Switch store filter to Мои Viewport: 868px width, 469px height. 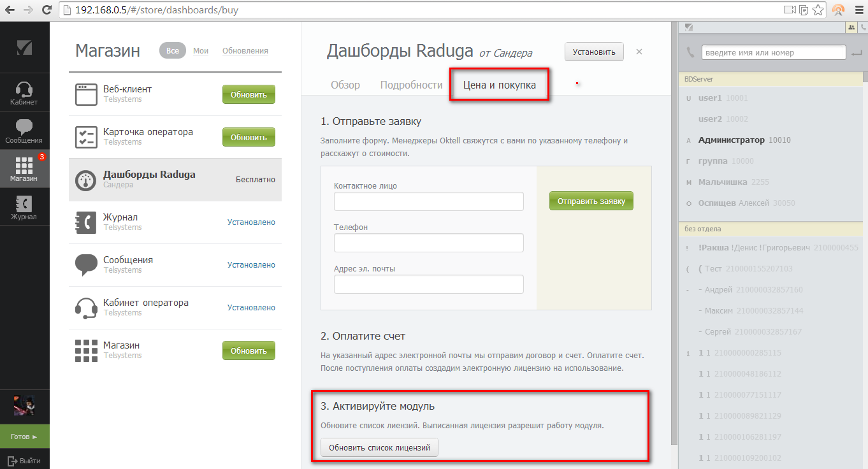click(201, 51)
